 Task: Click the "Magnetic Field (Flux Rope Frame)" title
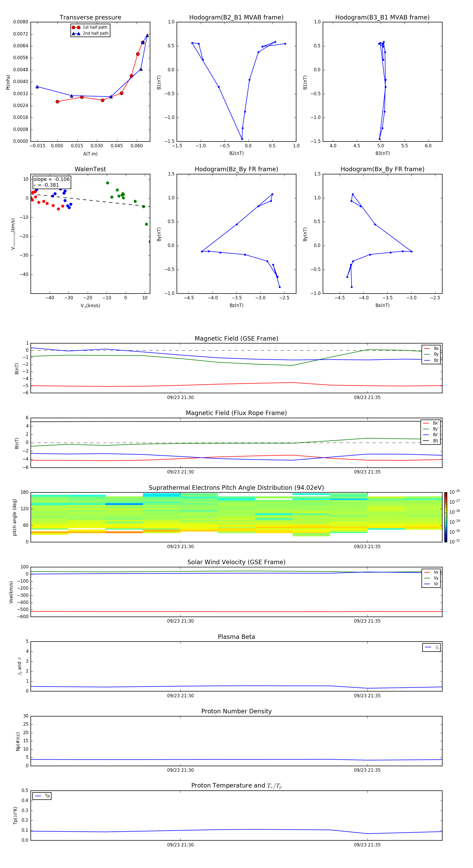[x=236, y=413]
